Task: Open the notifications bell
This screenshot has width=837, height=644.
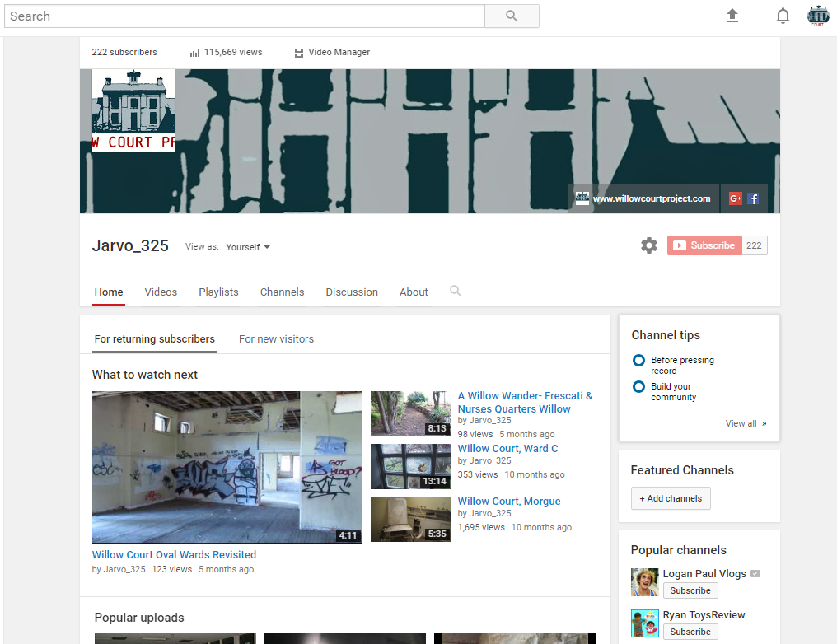Action: (783, 16)
